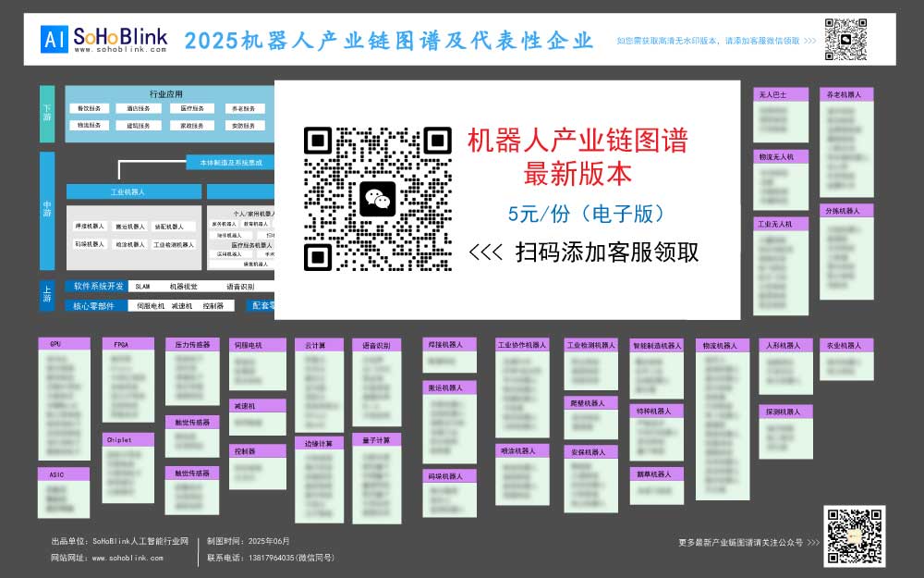
Task: Click the AI SoHoBlink logo
Action: [x=103, y=39]
